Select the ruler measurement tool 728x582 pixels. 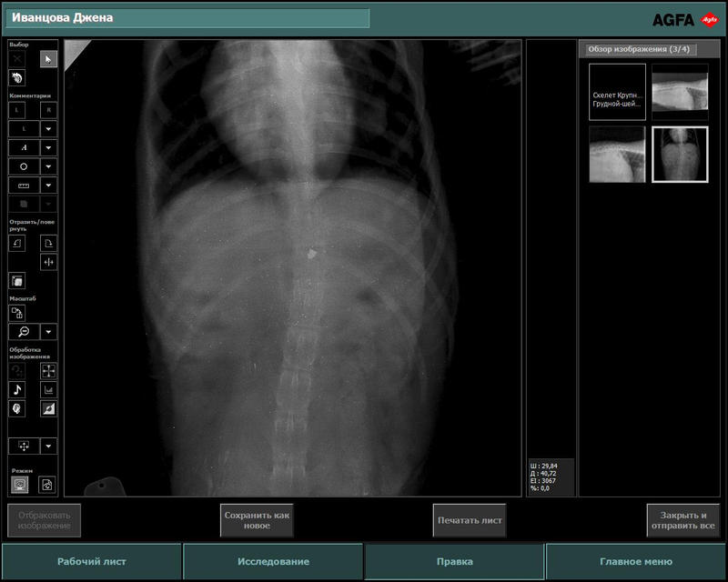(24, 186)
